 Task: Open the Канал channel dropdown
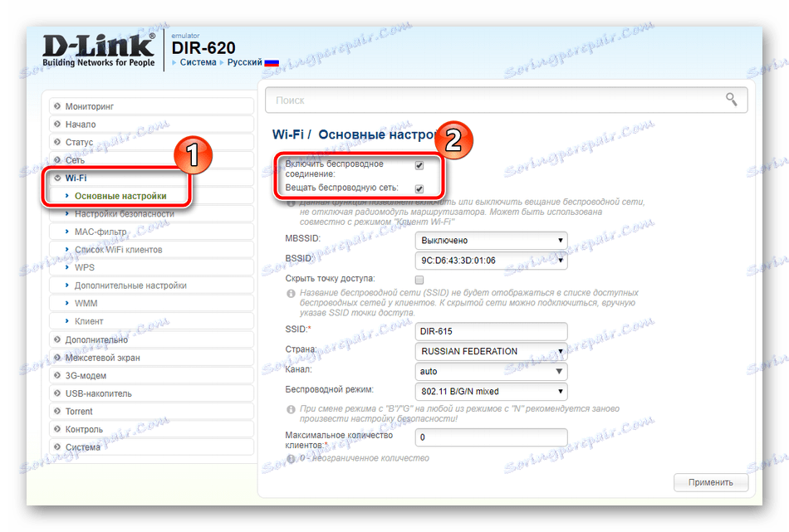(491, 371)
